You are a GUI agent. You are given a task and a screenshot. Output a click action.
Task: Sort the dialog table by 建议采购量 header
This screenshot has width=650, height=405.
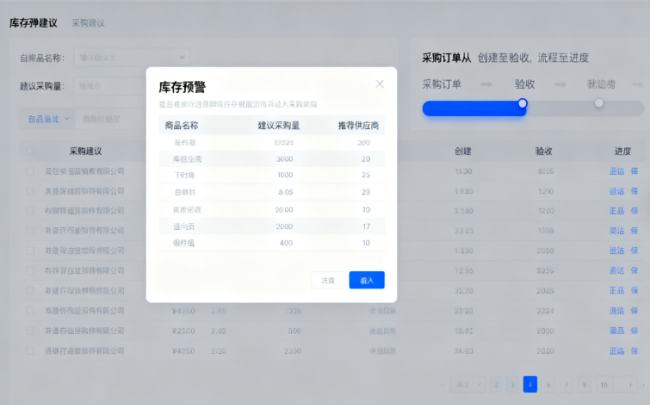coord(286,126)
